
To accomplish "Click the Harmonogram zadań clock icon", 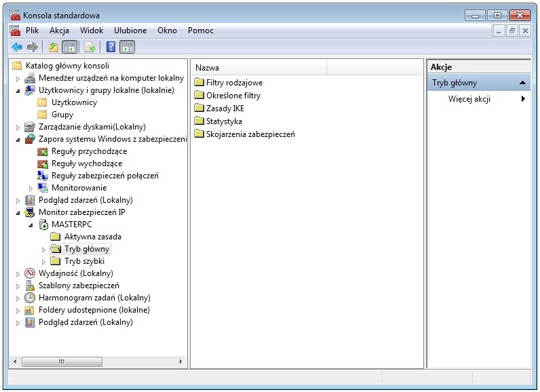I will 30,298.
